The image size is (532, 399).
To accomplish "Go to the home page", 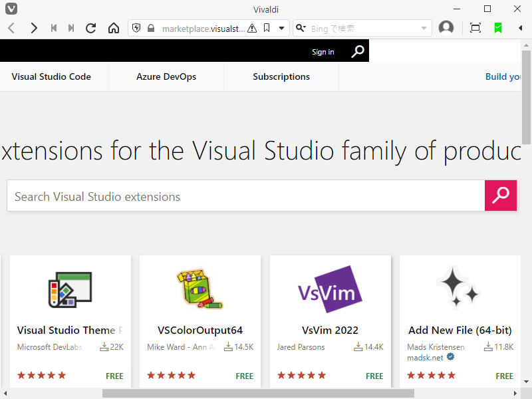I will (114, 28).
